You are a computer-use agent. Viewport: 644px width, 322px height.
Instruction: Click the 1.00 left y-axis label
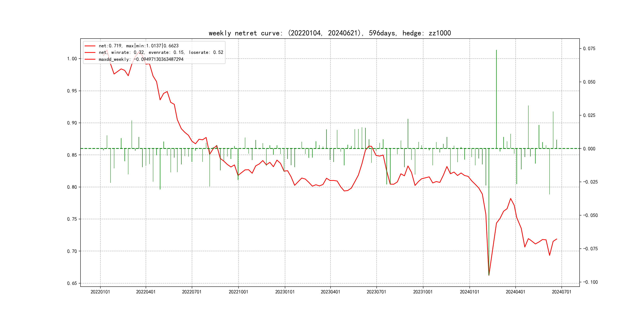tap(72, 59)
